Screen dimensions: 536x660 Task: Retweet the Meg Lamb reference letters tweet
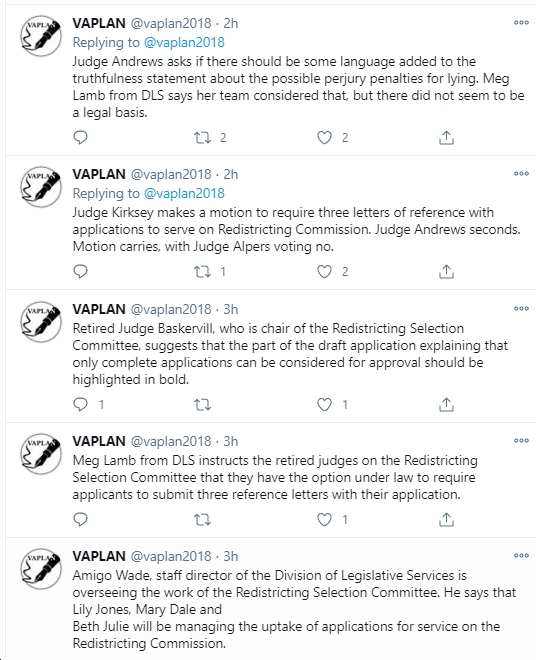pyautogui.click(x=202, y=520)
